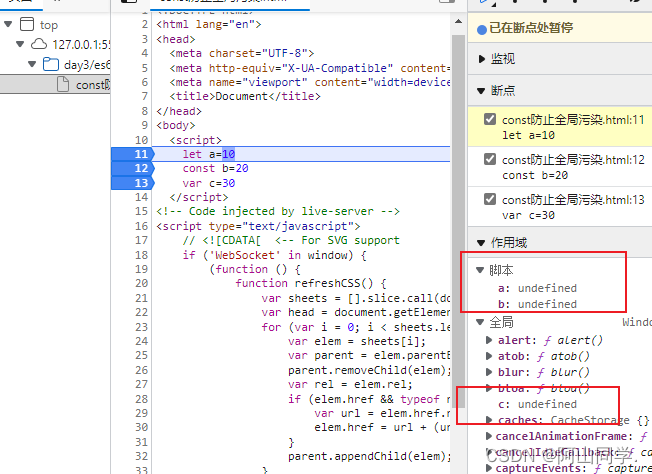Expand the caches CacheStorage entry
This screenshot has width=652, height=474.
tap(489, 420)
